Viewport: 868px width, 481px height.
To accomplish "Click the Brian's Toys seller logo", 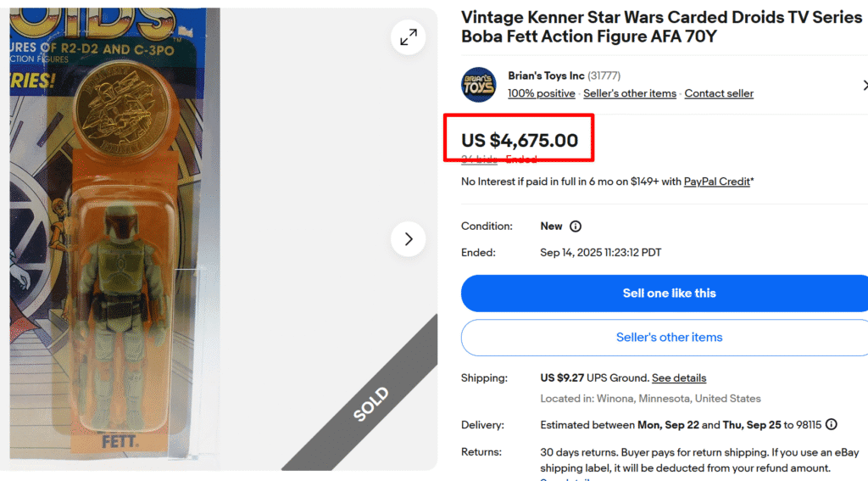I will (478, 85).
